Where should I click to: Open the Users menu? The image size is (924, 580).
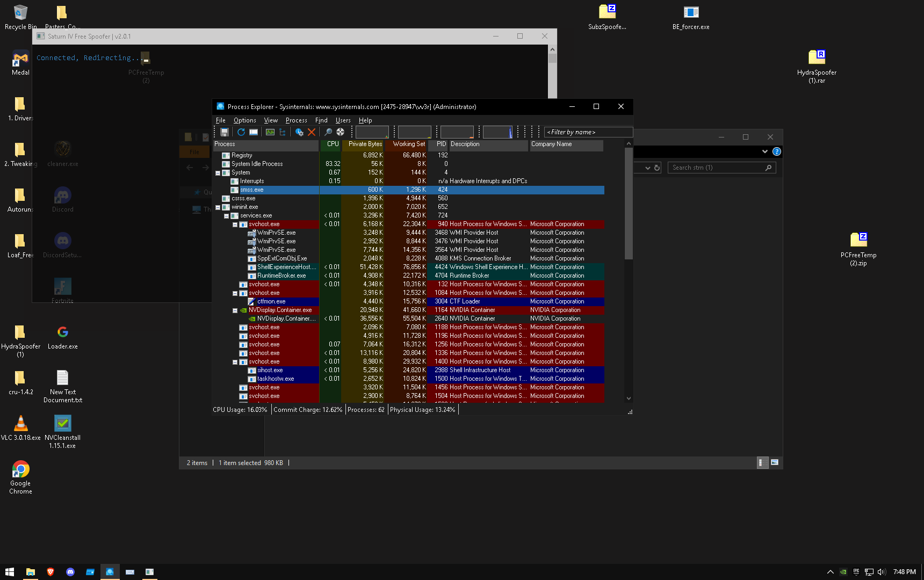point(343,120)
